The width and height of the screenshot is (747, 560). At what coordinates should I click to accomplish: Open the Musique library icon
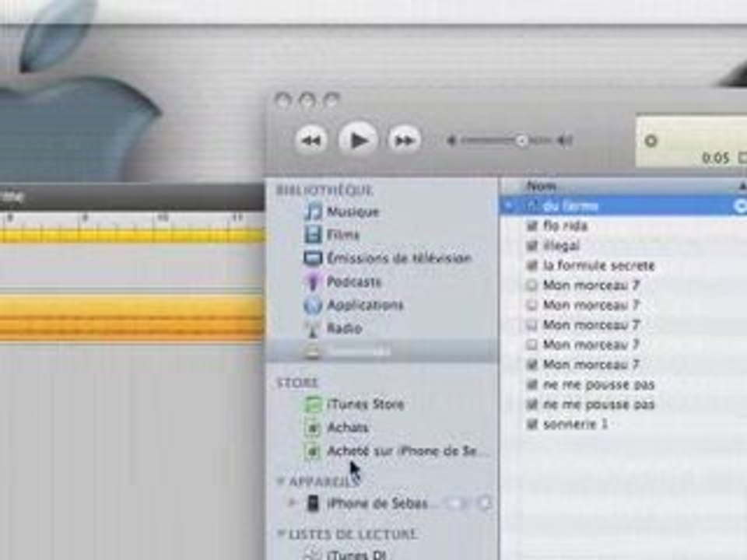(x=313, y=212)
